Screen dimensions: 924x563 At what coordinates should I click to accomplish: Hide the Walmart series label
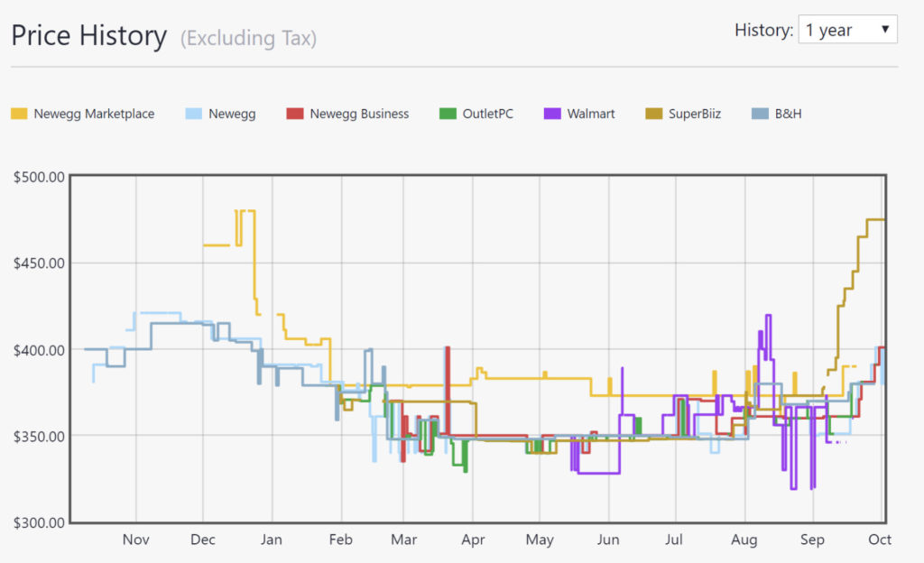pos(591,114)
